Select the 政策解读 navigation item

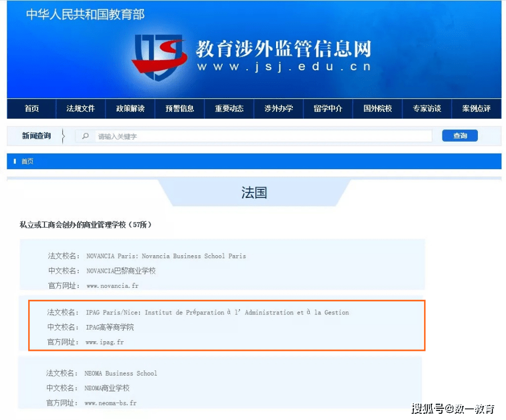tap(130, 109)
